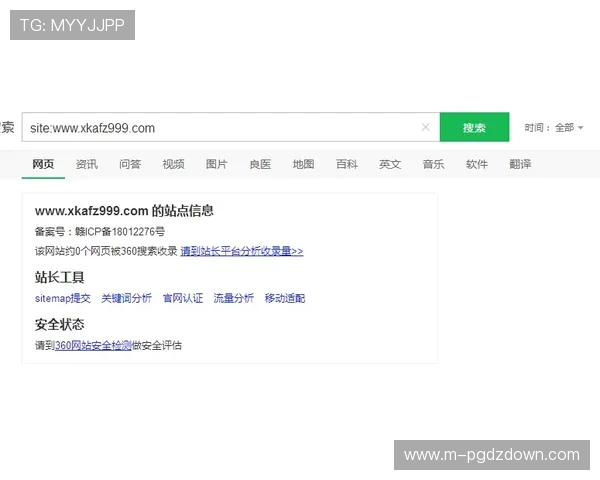Switch to the 视频 tab
This screenshot has height=480, width=600.
pos(173,164)
